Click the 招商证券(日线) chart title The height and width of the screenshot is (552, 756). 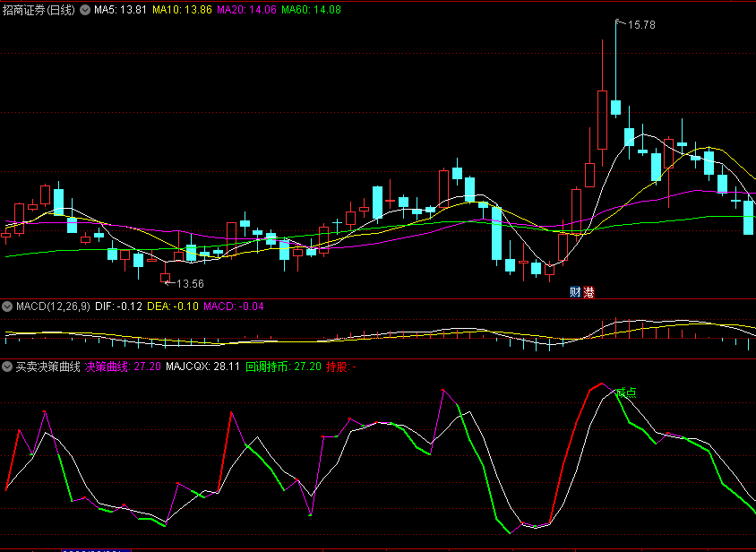pos(39,10)
